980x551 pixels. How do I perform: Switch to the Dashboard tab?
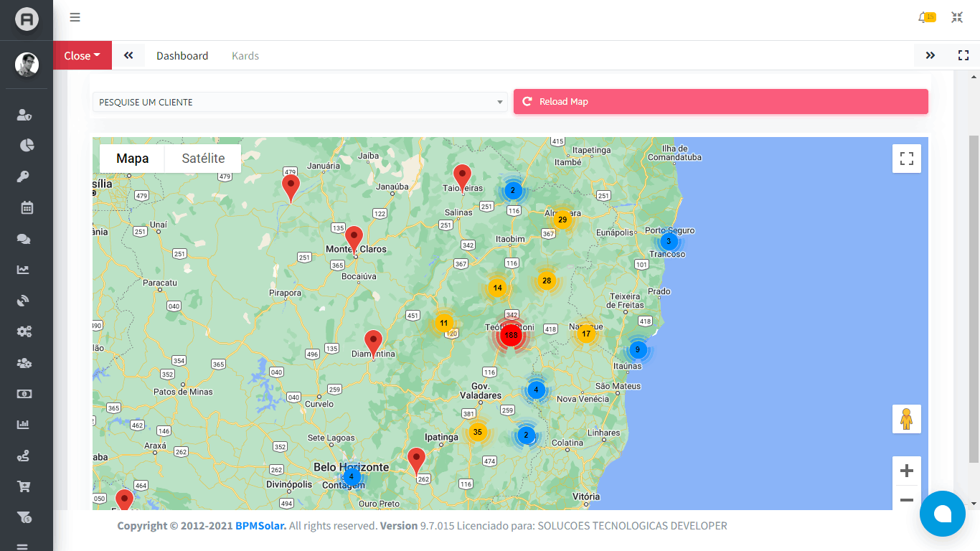point(182,56)
